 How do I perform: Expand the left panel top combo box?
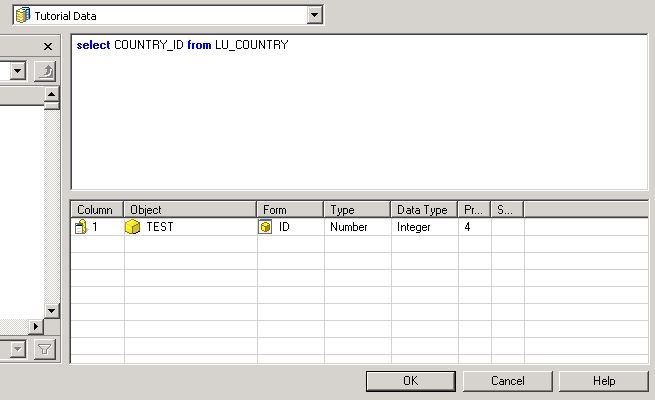click(x=17, y=71)
